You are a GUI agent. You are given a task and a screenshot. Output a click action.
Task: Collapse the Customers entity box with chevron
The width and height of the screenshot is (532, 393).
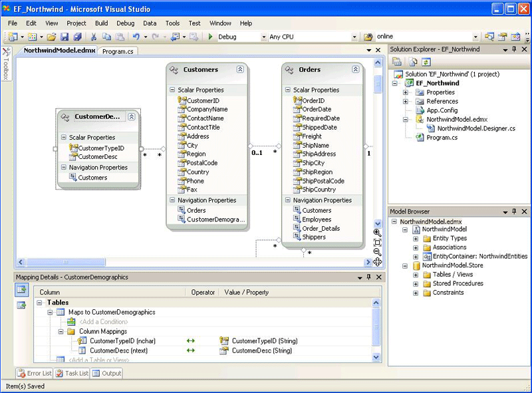coord(240,69)
